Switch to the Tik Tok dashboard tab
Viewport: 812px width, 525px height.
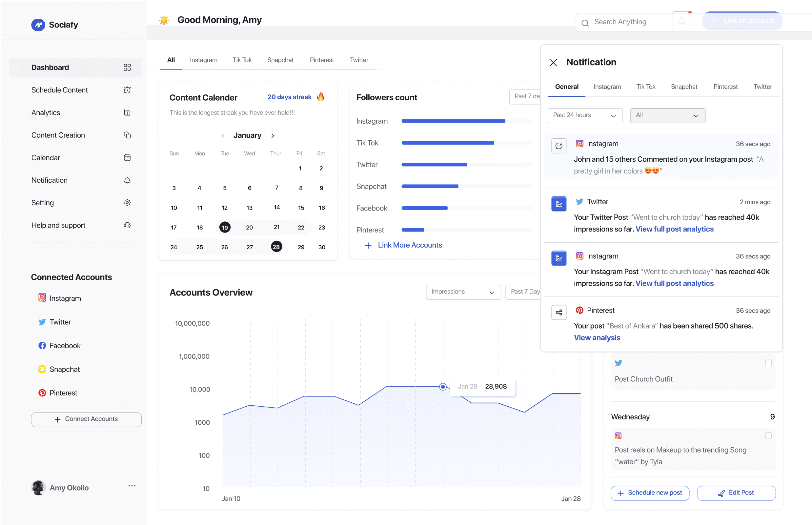coord(242,60)
